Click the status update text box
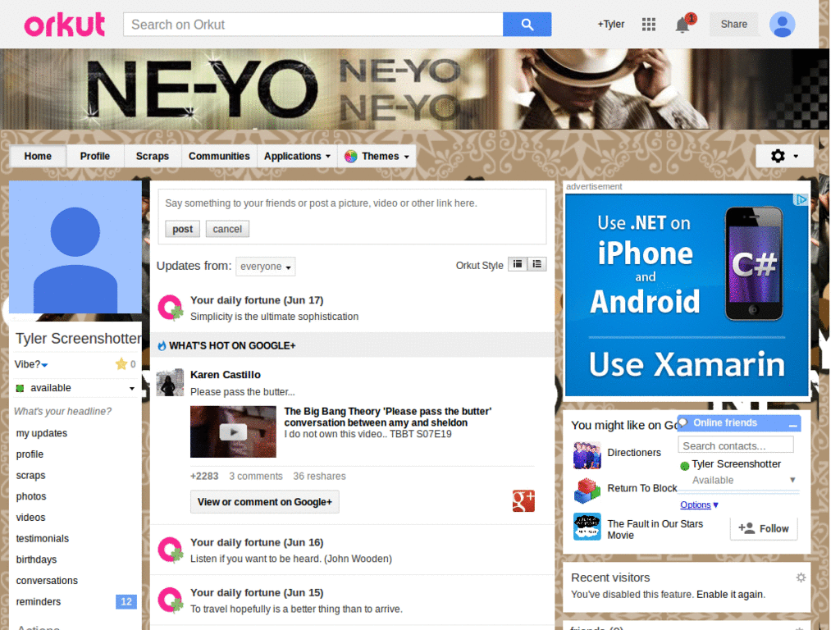 click(x=353, y=203)
